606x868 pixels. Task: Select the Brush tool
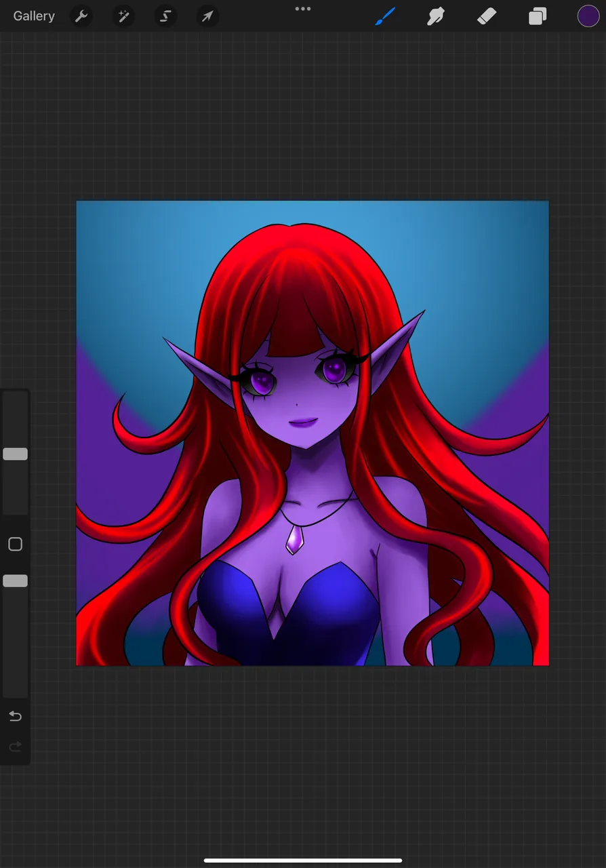385,16
